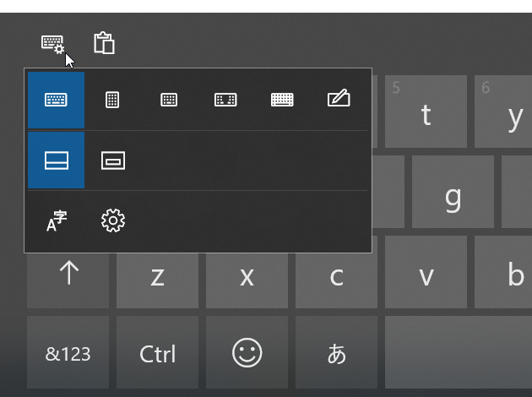Toggle the docked keyboard mode
Image resolution: width=532 pixels, height=397 pixels.
(56, 160)
